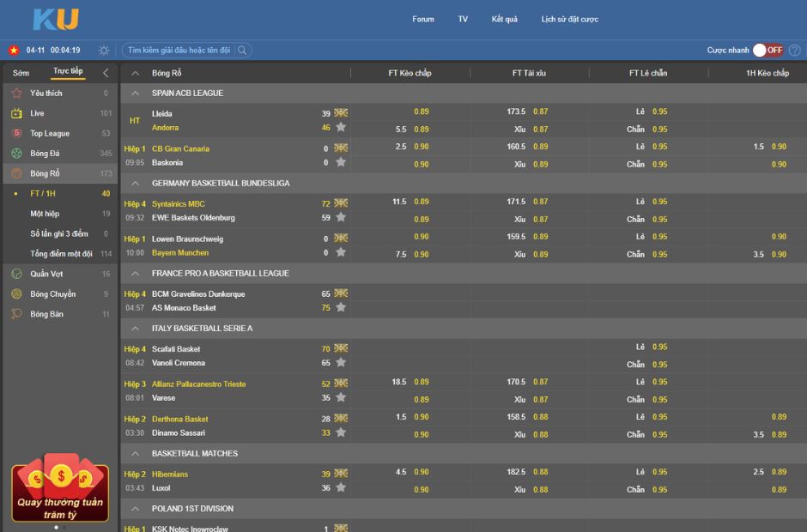The image size is (807, 532).
Task: Collapse the BASKETBALL MATCHES section
Action: coord(135,453)
